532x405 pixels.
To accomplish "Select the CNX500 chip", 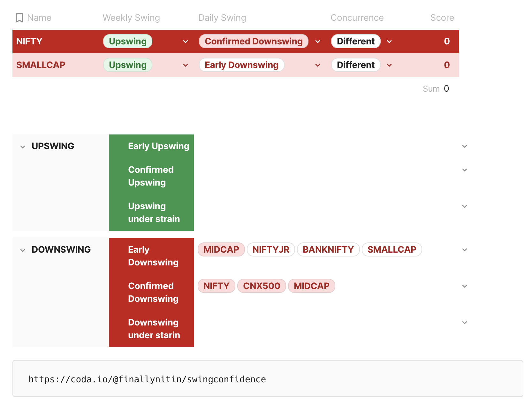I will [x=262, y=286].
